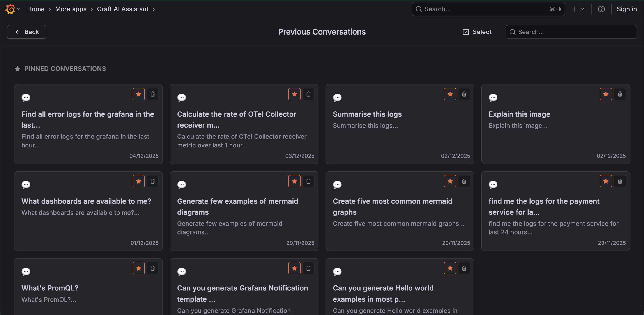Viewport: 644px width, 315px height.
Task: Click chat bubble icon on 'find me the logs' card
Action: click(x=493, y=185)
